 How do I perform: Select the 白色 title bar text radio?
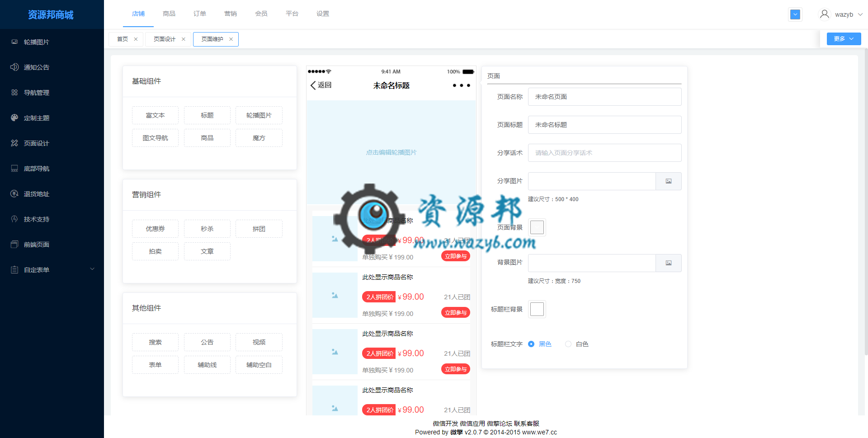click(568, 344)
